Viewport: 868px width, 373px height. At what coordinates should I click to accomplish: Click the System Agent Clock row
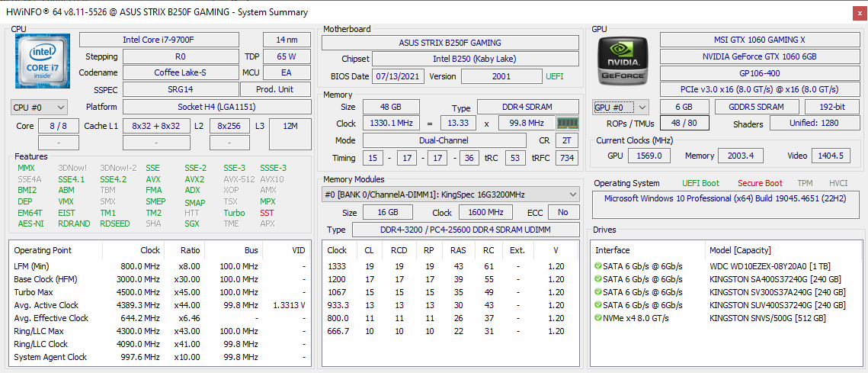(x=159, y=357)
